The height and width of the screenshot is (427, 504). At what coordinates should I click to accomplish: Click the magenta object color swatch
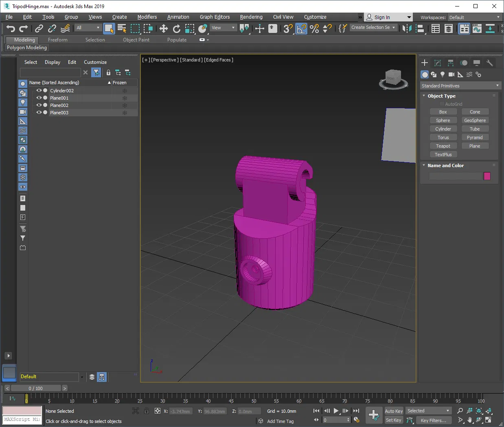click(x=487, y=176)
